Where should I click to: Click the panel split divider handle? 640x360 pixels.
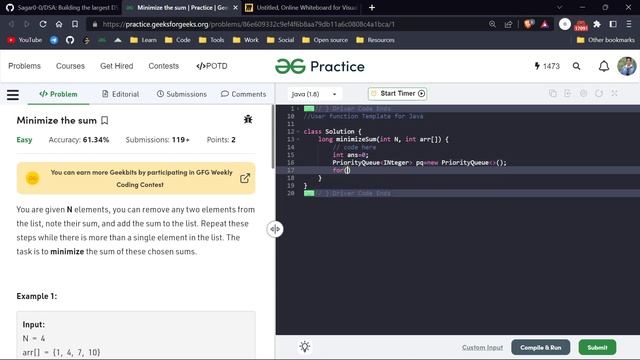275,229
